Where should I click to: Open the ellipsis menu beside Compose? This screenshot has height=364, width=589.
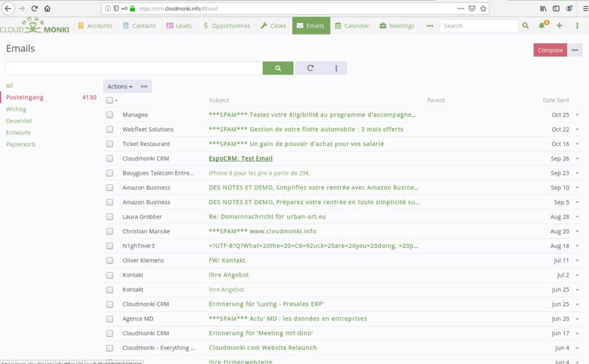575,50
